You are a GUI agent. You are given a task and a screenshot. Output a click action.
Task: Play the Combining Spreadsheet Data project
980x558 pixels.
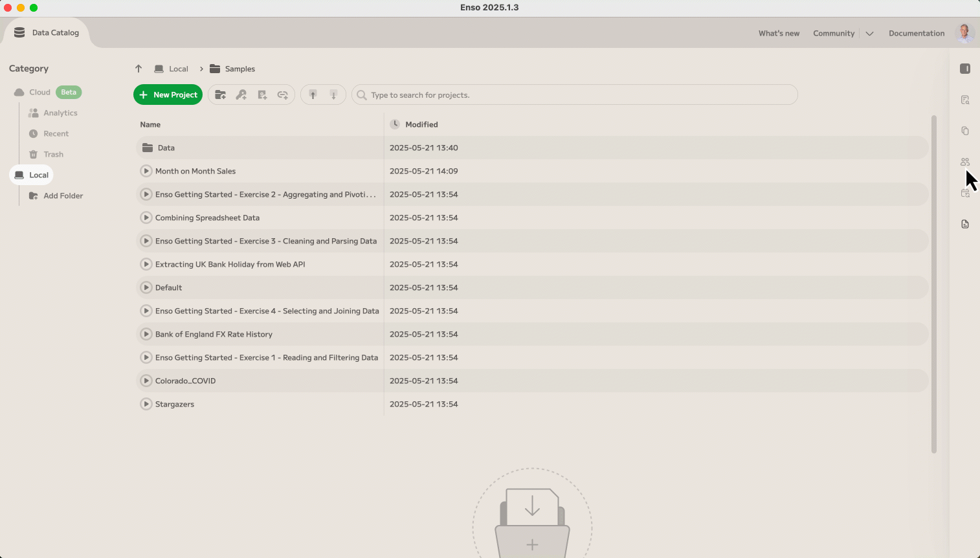(146, 218)
